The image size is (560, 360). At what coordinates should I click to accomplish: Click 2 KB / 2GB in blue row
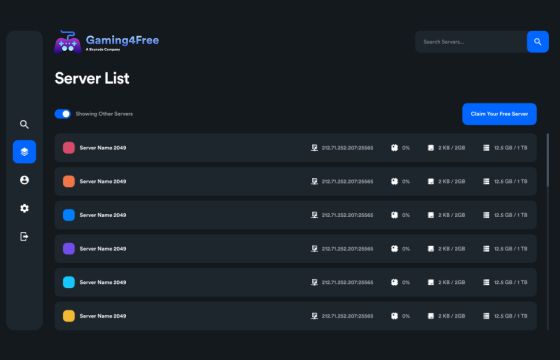(x=451, y=215)
